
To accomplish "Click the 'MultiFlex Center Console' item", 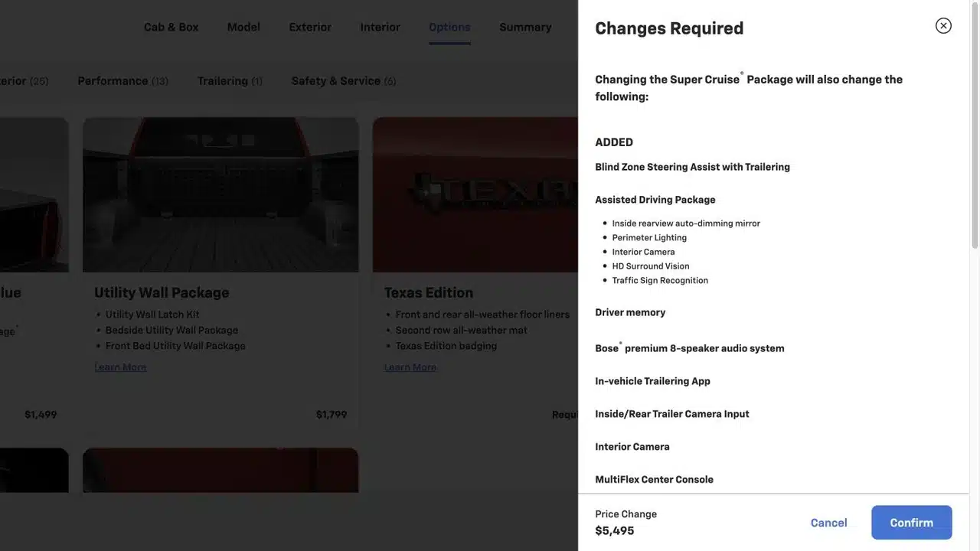I will (x=655, y=480).
